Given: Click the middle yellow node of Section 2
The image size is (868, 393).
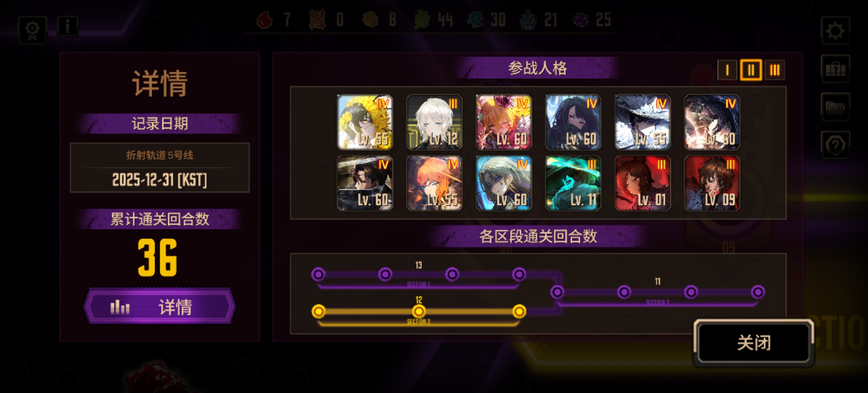Looking at the screenshot, I should 419,311.
